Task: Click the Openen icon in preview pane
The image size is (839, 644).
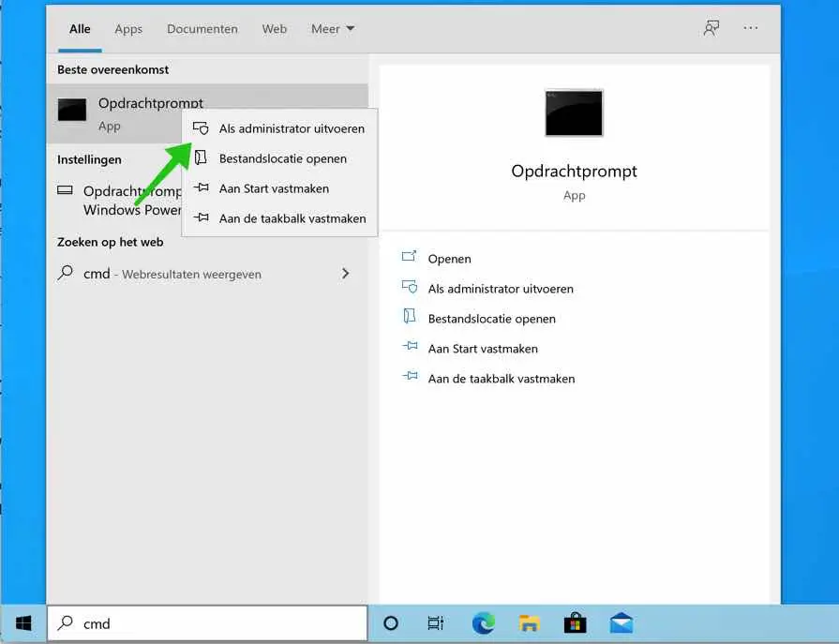Action: (x=410, y=256)
